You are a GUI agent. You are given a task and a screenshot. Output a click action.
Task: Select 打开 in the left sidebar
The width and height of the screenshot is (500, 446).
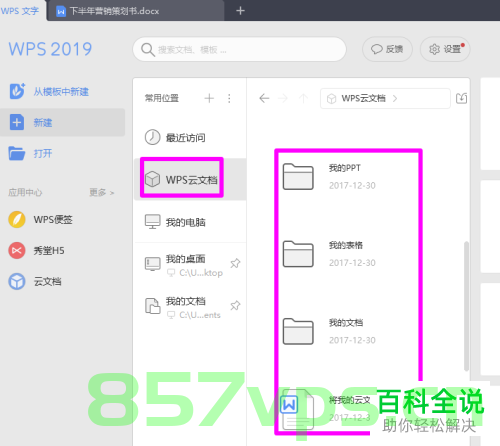click(x=62, y=153)
